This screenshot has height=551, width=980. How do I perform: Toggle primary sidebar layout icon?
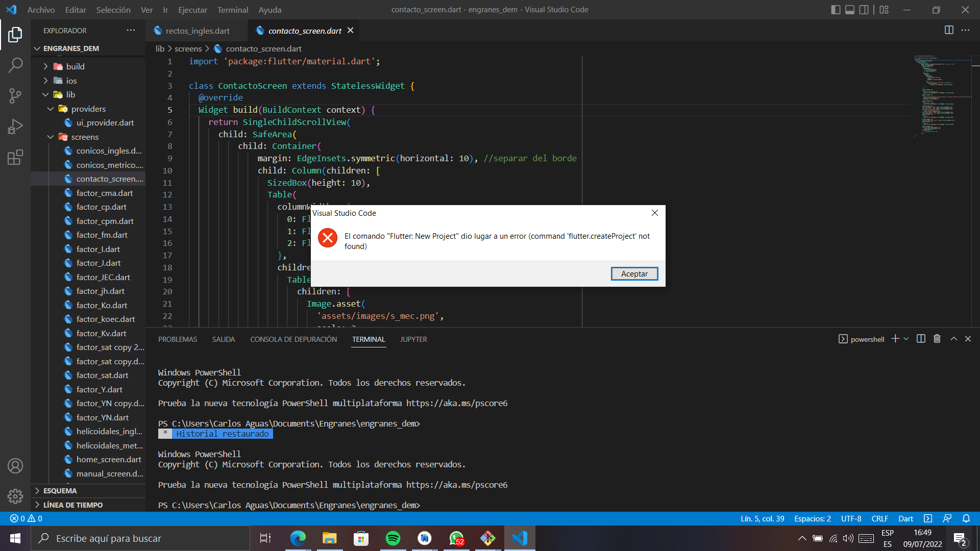(x=836, y=10)
